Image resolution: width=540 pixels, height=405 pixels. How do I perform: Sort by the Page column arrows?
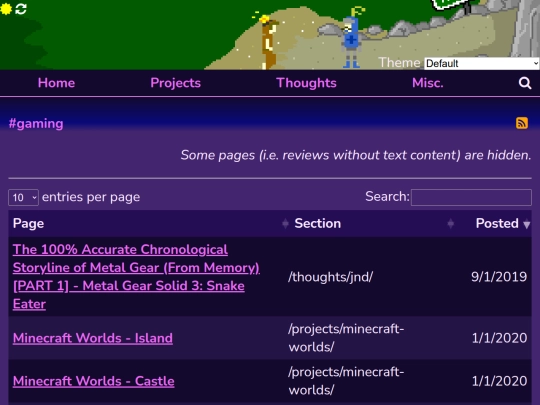pos(285,224)
